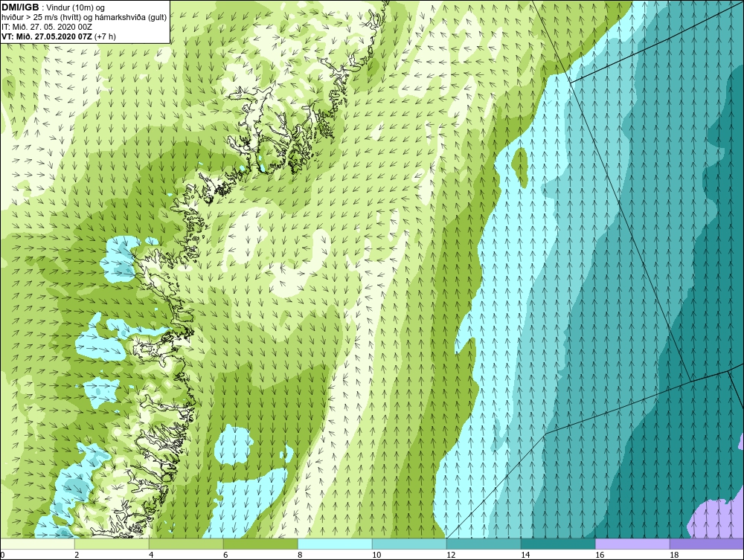This screenshot has width=744, height=560.
Task: Select the 10–12 m/s turquoise swatch
Action: pyautogui.click(x=409, y=544)
